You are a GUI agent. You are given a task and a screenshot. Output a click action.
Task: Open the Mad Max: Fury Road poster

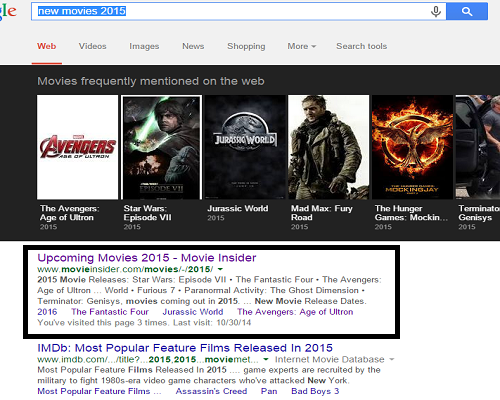(x=329, y=147)
